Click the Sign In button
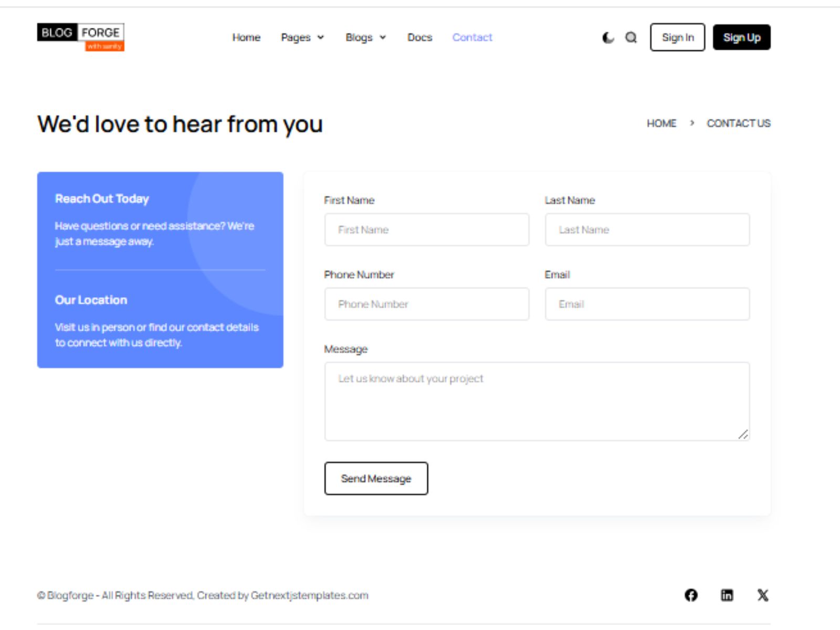Image resolution: width=840 pixels, height=630 pixels. point(677,37)
